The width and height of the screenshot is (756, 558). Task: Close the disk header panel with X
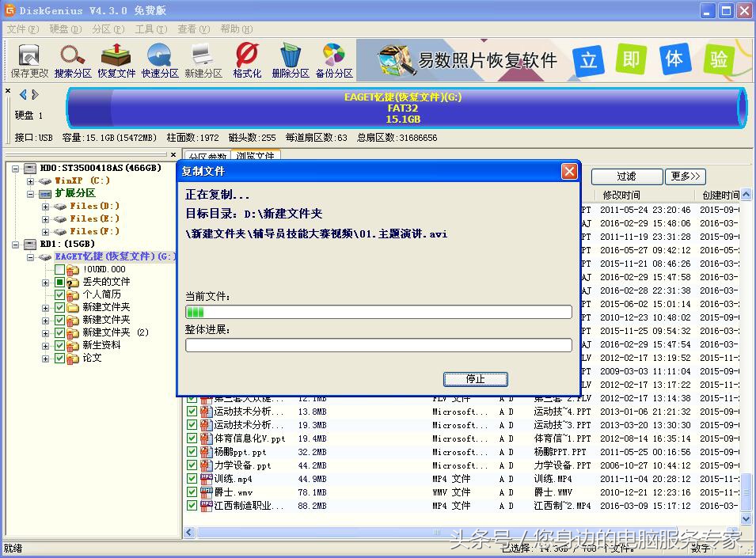[8, 90]
